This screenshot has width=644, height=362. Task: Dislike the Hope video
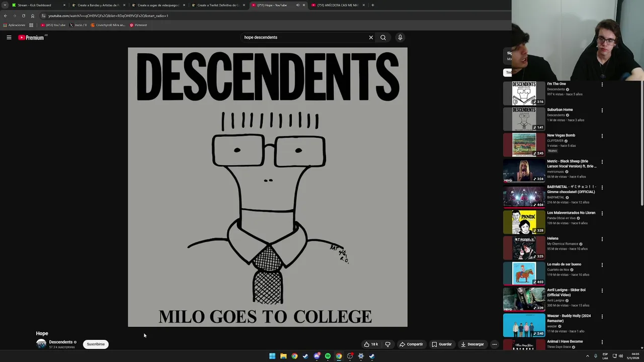(x=387, y=344)
